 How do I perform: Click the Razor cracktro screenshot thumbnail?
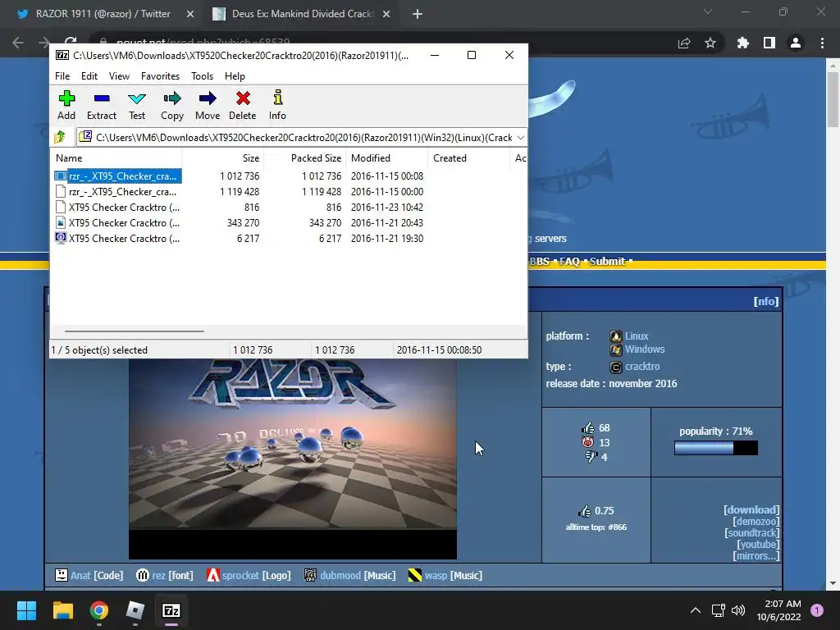293,458
